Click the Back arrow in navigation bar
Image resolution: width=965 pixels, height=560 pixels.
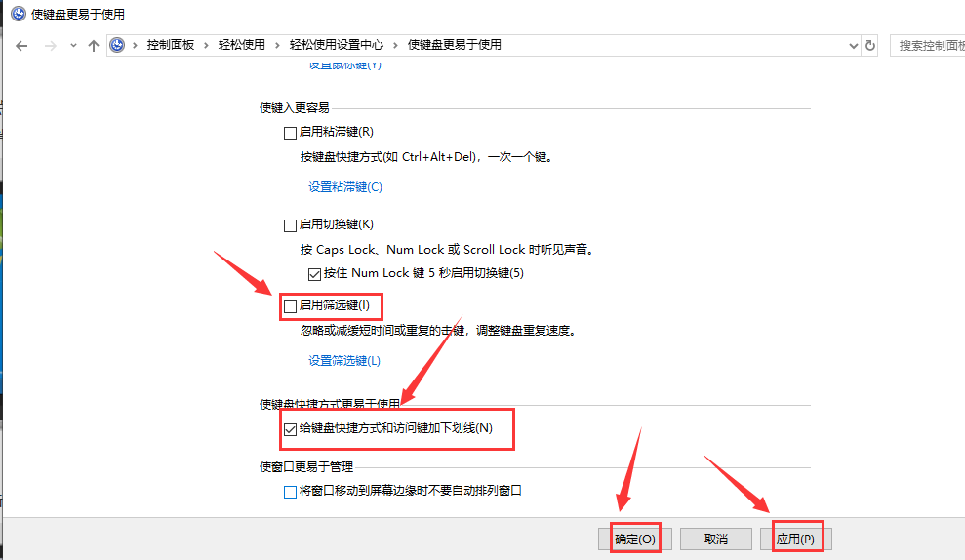21,46
